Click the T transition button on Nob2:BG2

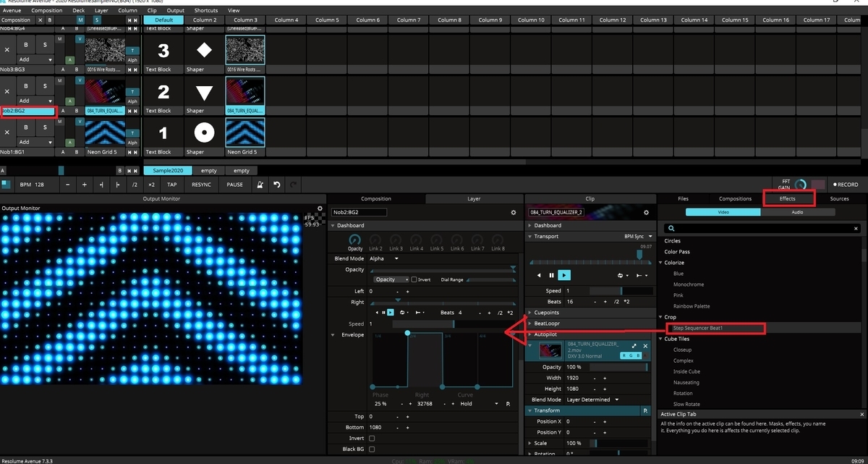click(132, 91)
